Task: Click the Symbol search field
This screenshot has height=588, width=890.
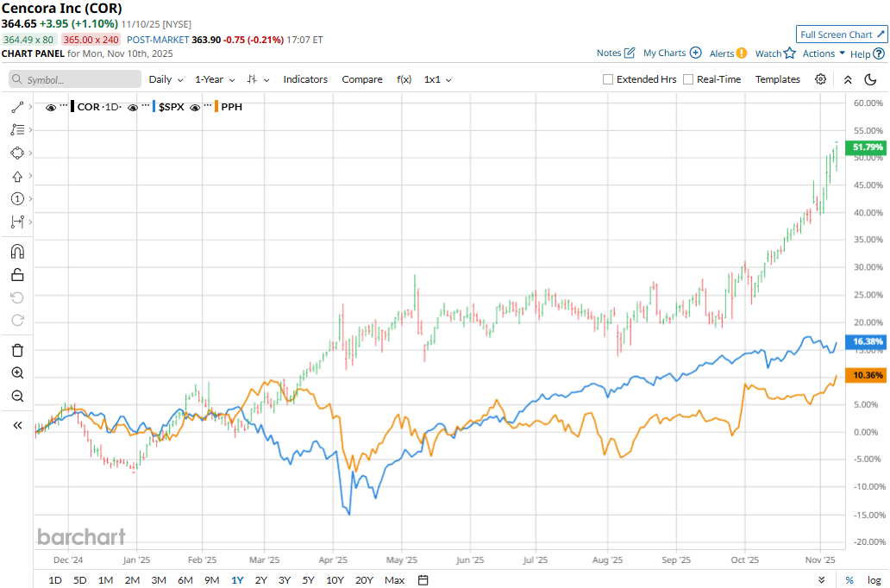Action: coord(76,79)
